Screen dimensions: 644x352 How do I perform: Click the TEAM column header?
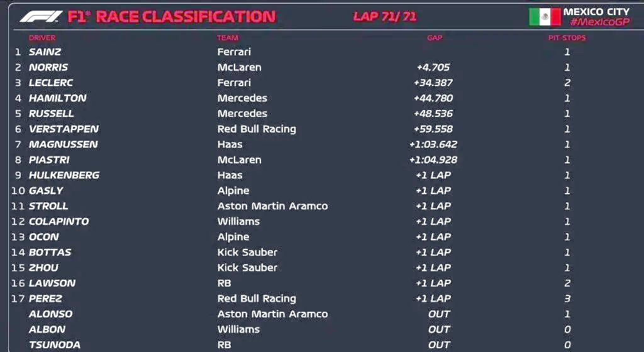coord(228,38)
